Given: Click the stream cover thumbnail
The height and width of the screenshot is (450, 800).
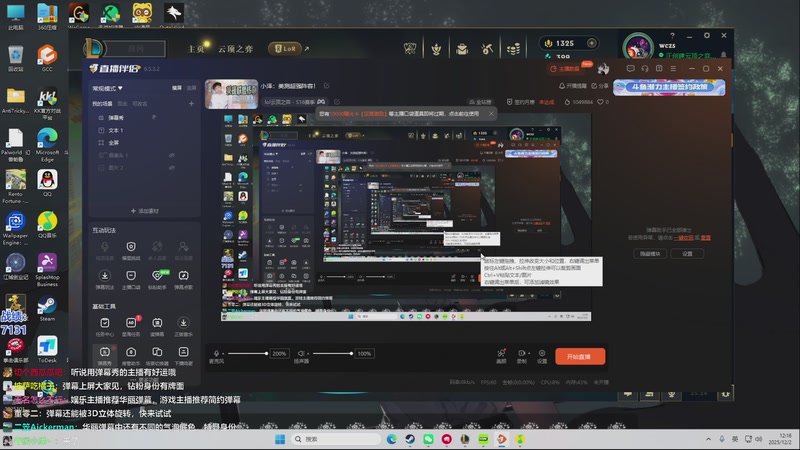Looking at the screenshot, I should click(232, 94).
